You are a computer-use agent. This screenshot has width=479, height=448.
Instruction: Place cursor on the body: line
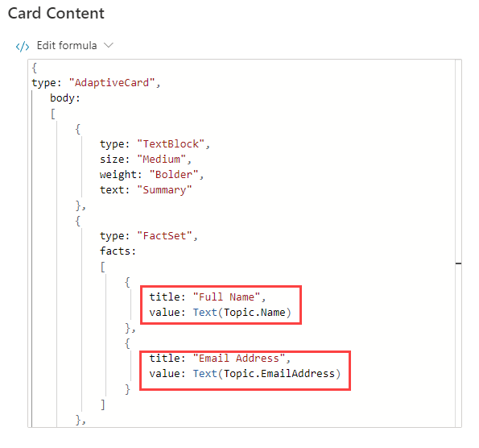point(65,98)
